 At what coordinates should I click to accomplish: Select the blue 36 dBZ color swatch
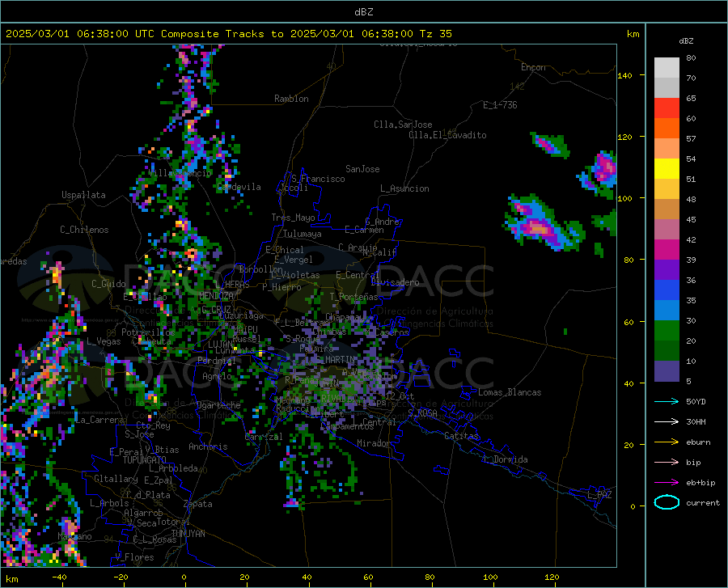[x=667, y=290]
